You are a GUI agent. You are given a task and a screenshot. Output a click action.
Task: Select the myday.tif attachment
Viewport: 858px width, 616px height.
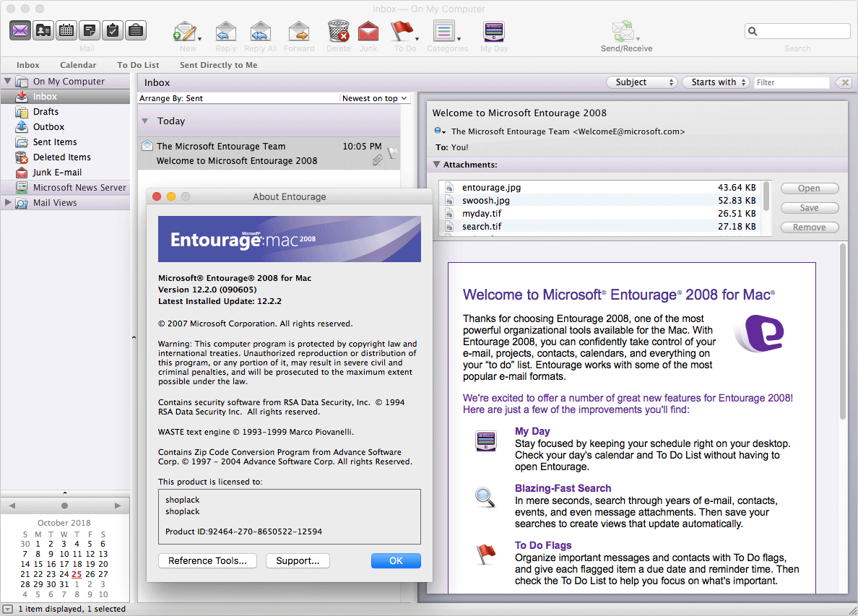(600, 213)
